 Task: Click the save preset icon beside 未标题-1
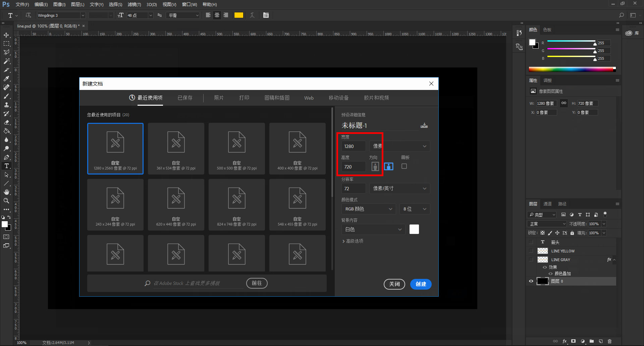424,126
